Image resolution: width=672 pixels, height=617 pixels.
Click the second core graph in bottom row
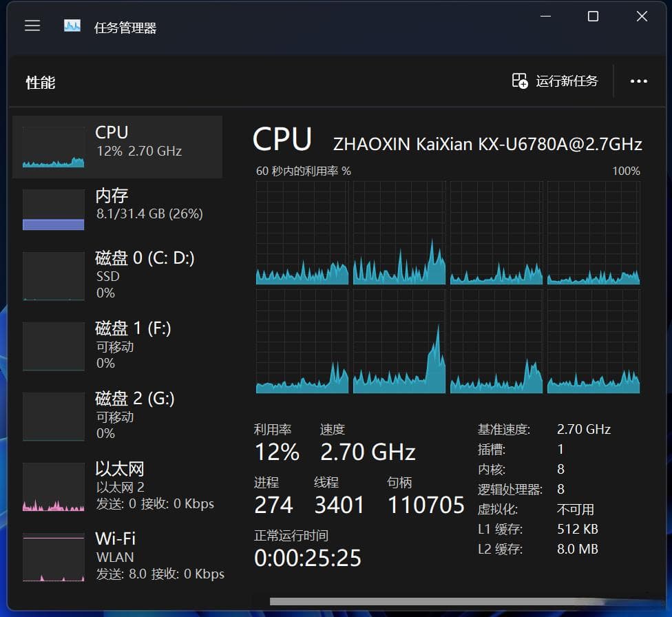point(399,342)
